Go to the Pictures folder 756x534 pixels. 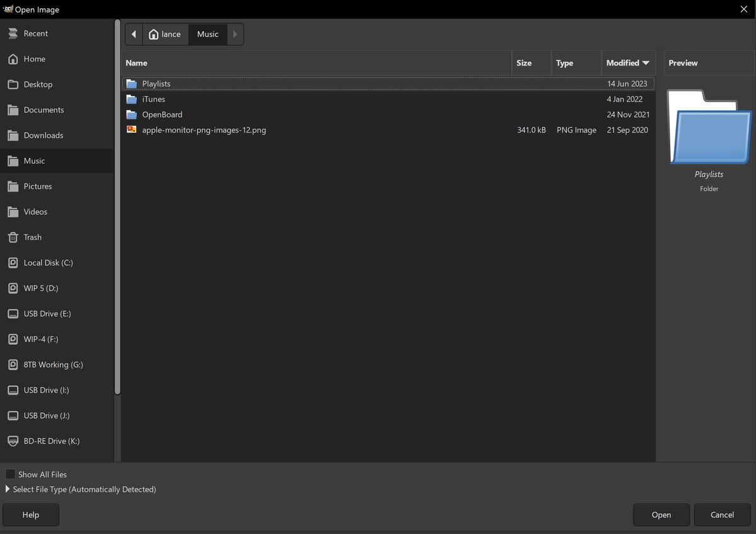click(38, 186)
